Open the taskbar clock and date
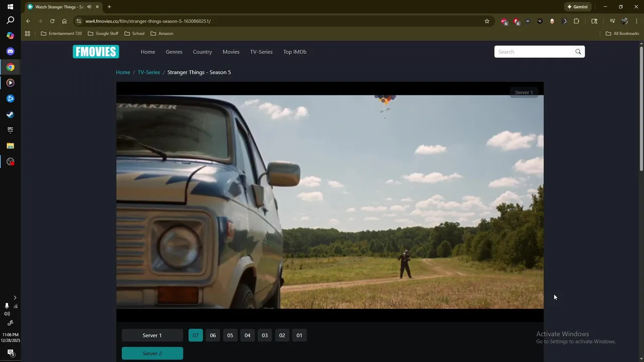Screen dimensions: 644x362 [x=10, y=338]
